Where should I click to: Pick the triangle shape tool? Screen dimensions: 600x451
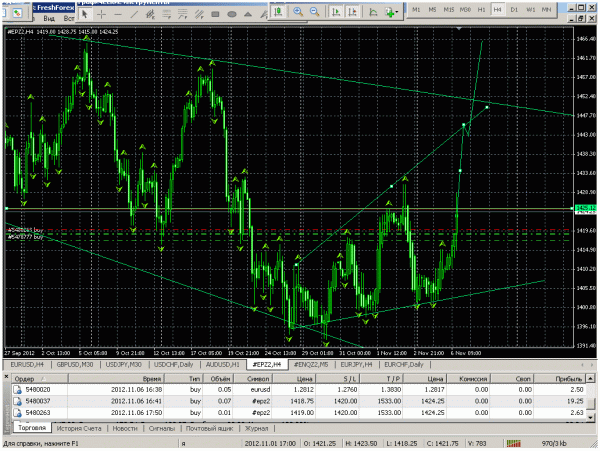click(x=248, y=15)
